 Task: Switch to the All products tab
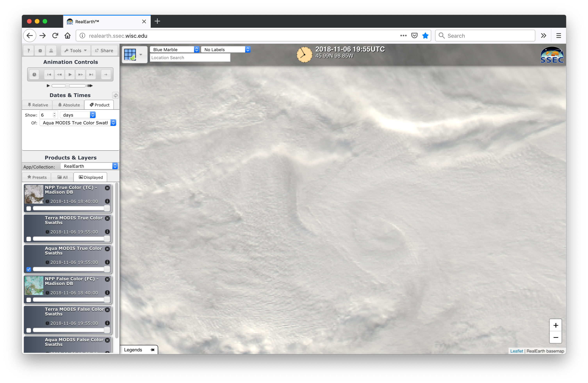[x=62, y=177]
